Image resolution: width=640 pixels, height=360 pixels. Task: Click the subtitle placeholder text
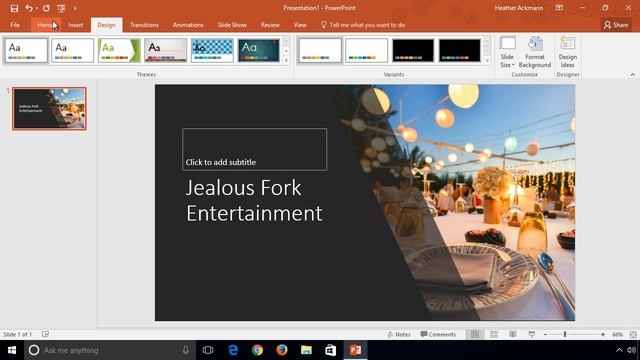pyautogui.click(x=221, y=162)
